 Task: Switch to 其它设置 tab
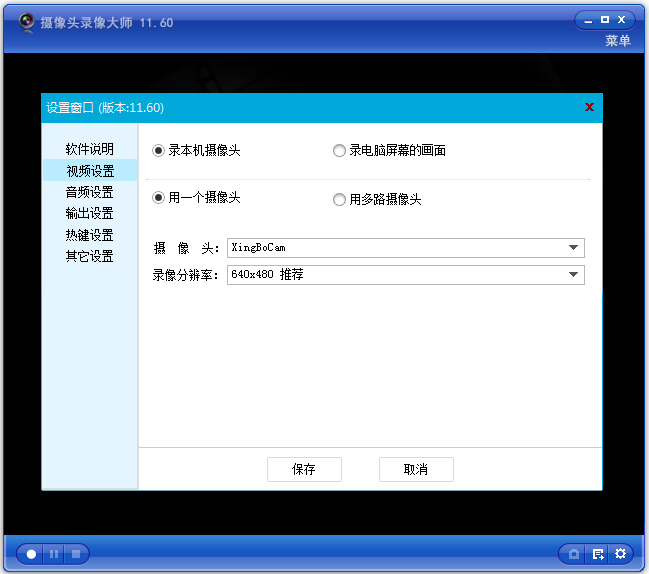click(x=89, y=256)
